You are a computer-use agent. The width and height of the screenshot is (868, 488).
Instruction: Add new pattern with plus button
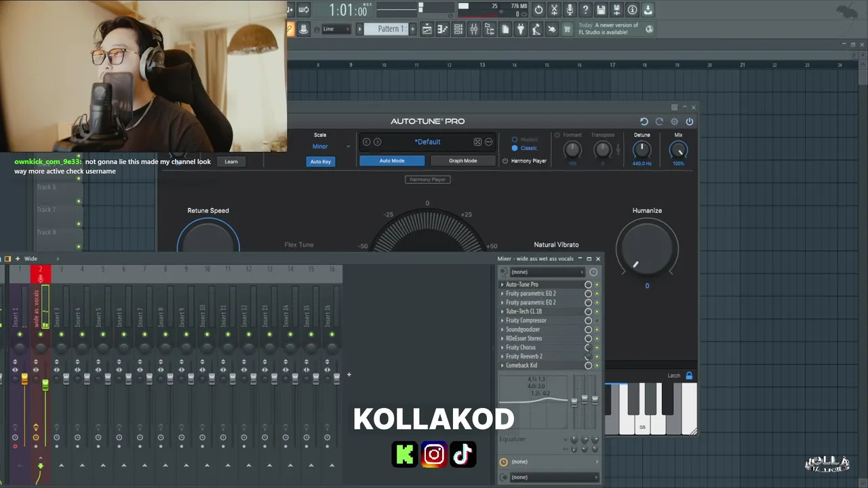point(412,29)
